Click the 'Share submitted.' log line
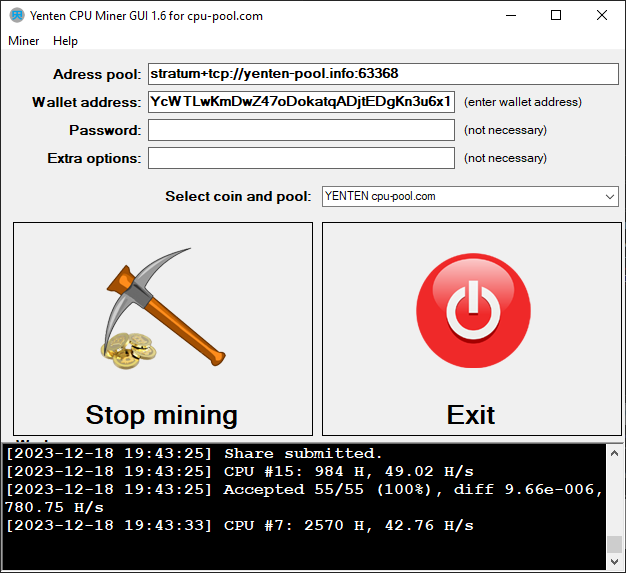Image resolution: width=626 pixels, height=573 pixels. 194,454
